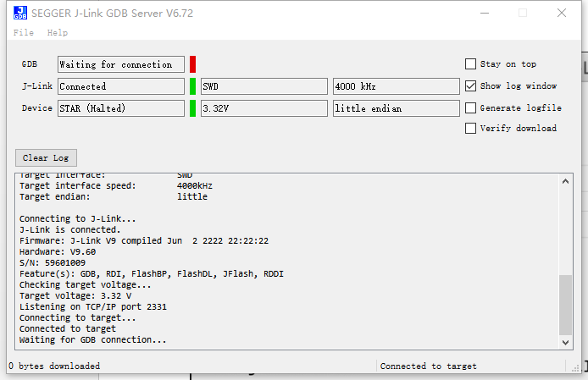588x380 pixels.
Task: Enable the Stay on top checkbox
Action: pyautogui.click(x=470, y=64)
